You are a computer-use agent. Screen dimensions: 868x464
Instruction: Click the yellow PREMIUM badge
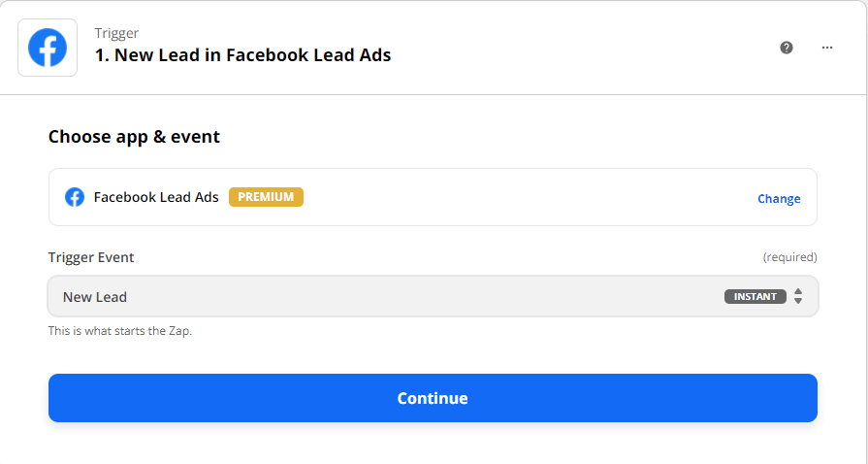point(266,197)
